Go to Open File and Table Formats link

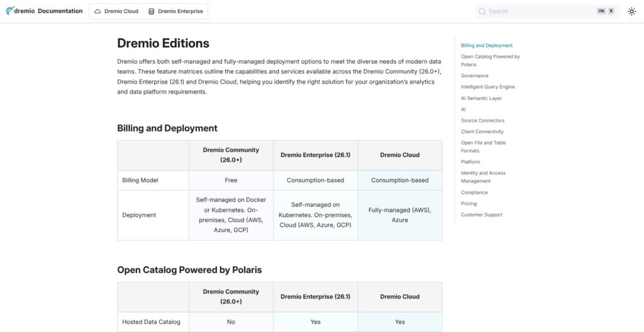483,147
